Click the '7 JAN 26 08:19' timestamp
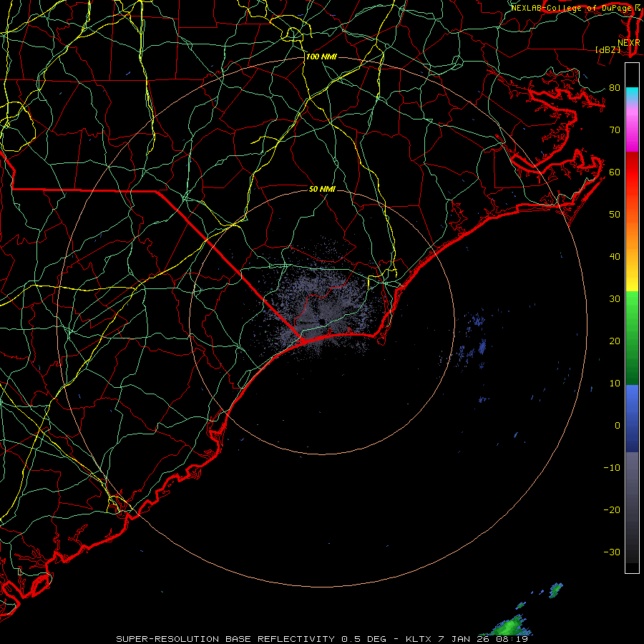 [482, 639]
